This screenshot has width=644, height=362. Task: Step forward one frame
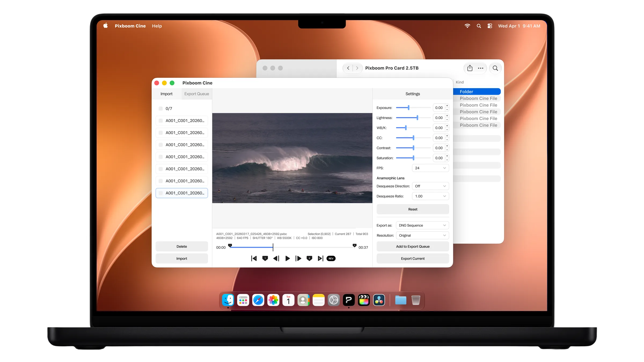298,258
